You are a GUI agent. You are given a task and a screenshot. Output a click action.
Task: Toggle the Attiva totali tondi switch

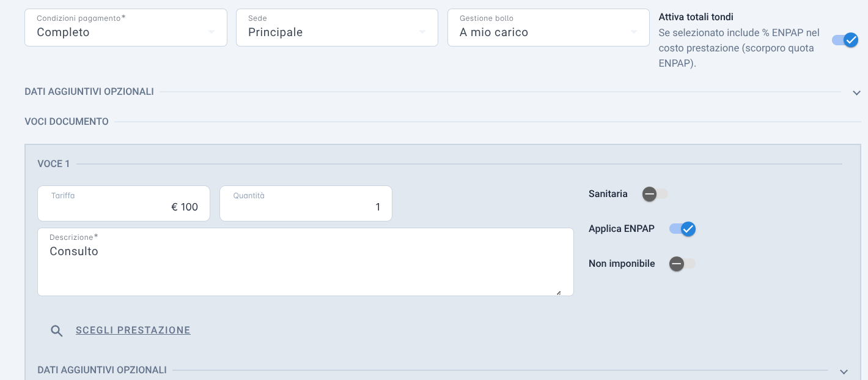(845, 40)
